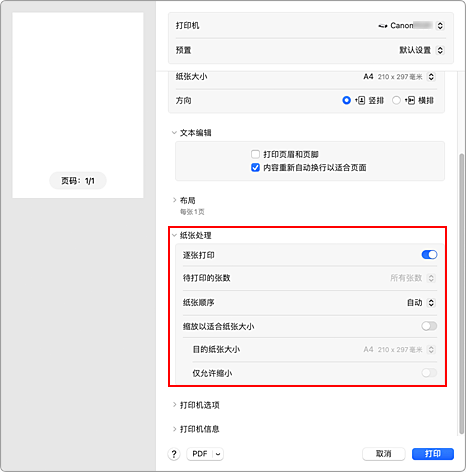Image resolution: width=466 pixels, height=472 pixels.
Task: Click the PDF button
Action: (200, 454)
